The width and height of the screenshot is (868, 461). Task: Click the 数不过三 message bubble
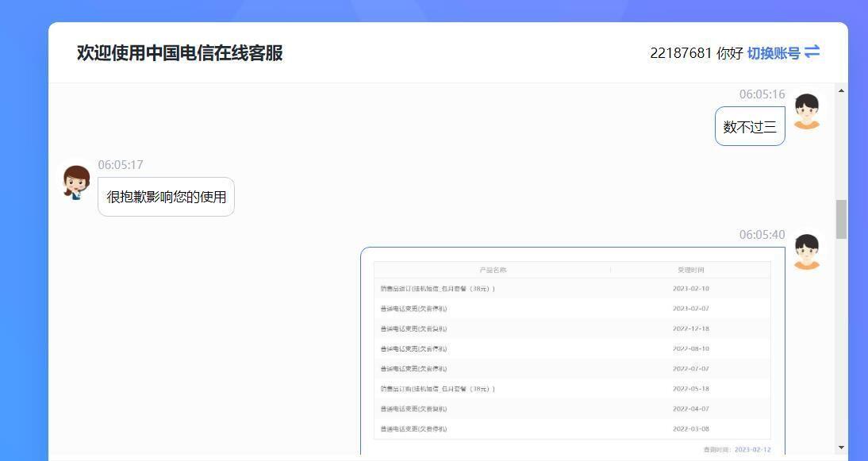click(x=750, y=127)
